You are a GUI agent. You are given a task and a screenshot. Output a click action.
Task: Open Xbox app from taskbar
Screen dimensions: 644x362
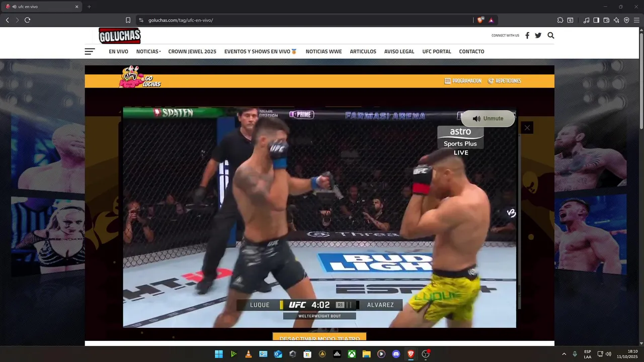(x=352, y=354)
